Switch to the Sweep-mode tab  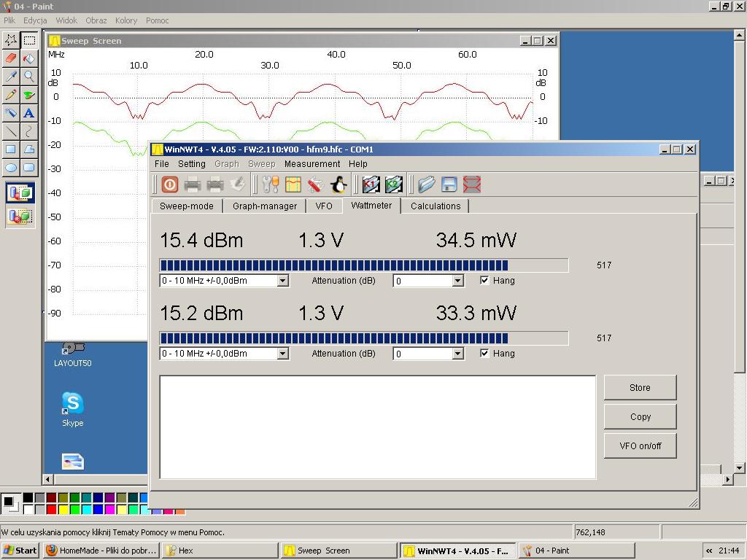click(187, 206)
